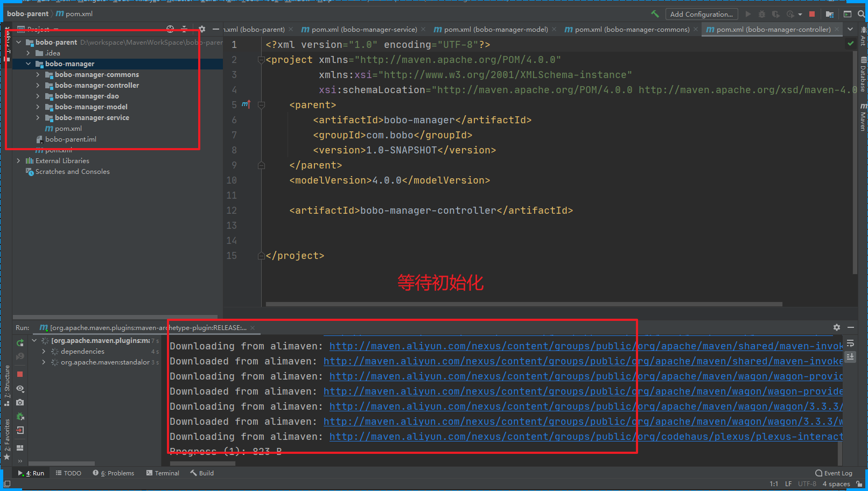The image size is (868, 491).
Task: Open the Event Log in the status bar
Action: [x=834, y=473]
